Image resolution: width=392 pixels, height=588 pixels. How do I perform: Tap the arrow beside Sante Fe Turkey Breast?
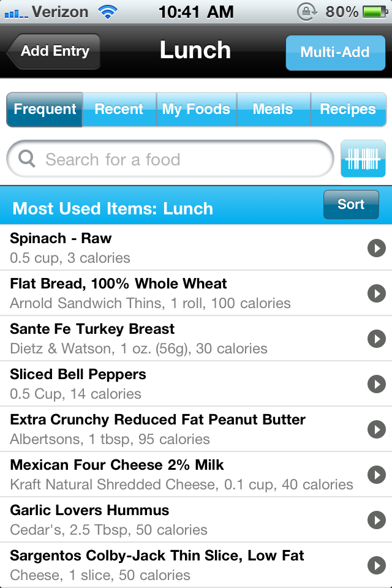point(376,339)
